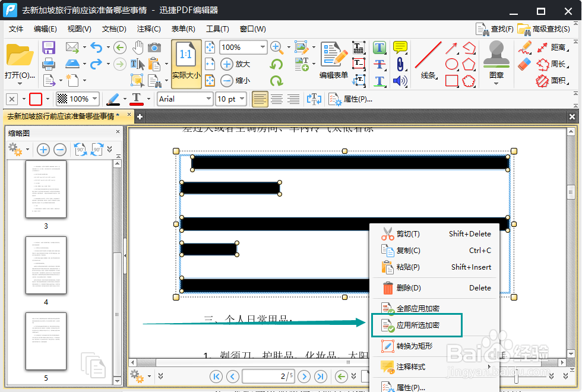Open the 工具(T) menu
This screenshot has height=392, width=582.
(x=217, y=29)
